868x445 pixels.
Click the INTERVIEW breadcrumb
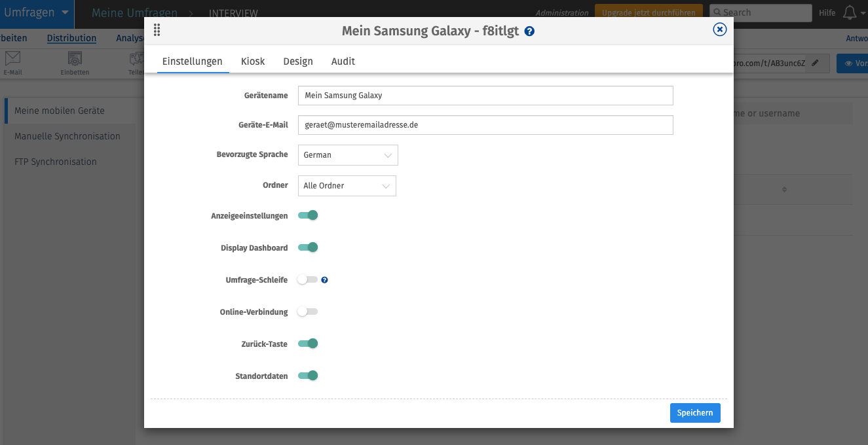pos(233,14)
